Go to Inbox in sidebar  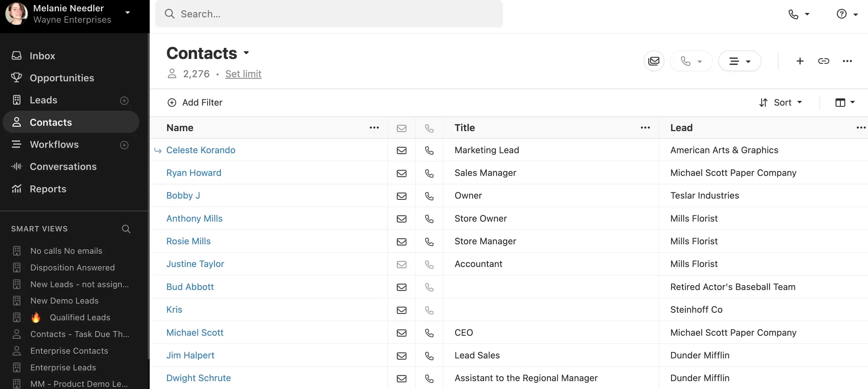pyautogui.click(x=42, y=56)
